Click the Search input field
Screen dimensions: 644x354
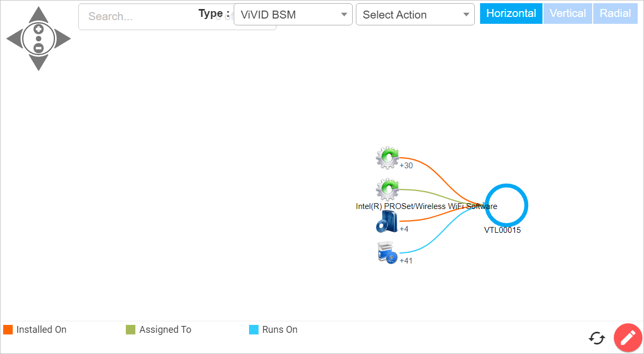[x=137, y=16]
